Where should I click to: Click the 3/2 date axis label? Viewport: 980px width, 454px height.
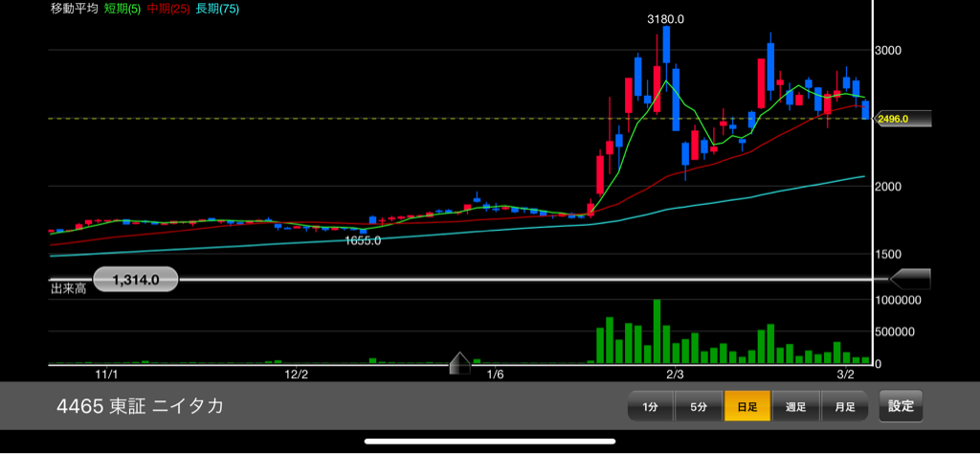tap(846, 375)
